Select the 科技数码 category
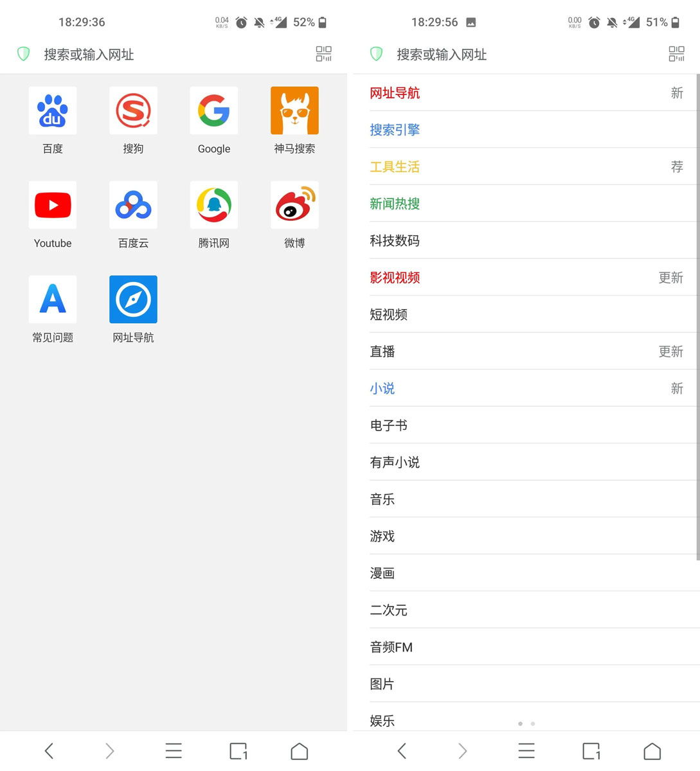The height and width of the screenshot is (771, 700). (526, 240)
